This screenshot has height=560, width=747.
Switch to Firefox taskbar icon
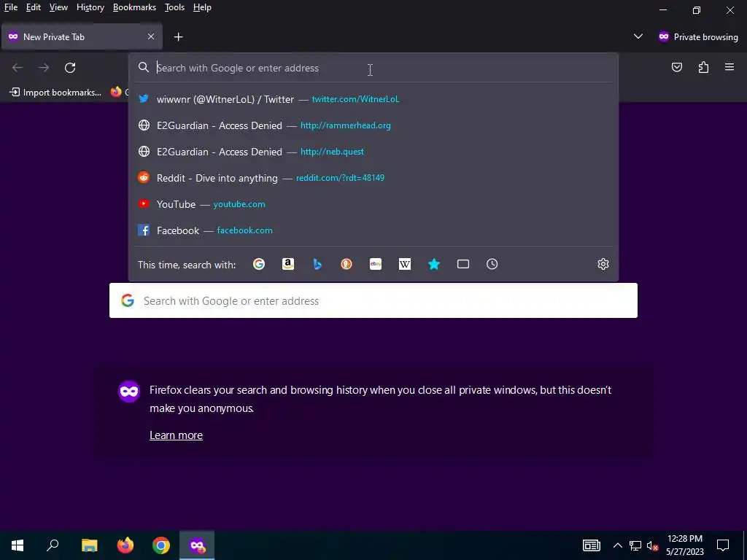125,545
